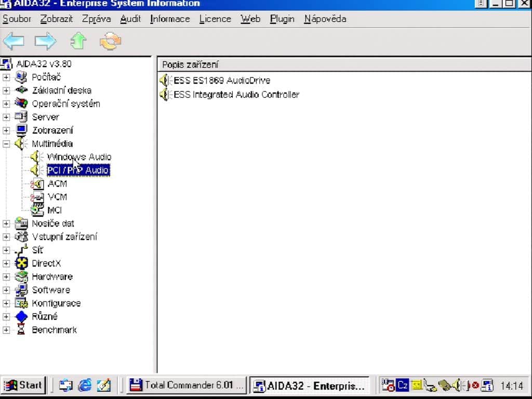The height and width of the screenshot is (399, 532).
Task: Open the Web menu
Action: pyautogui.click(x=250, y=19)
